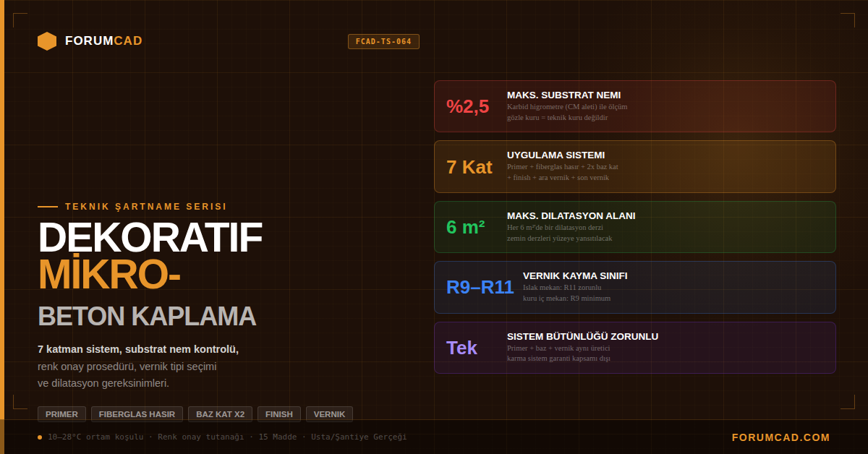Click the orange hexagon ForumCAD logo icon
The height and width of the screenshot is (454, 868).
47,41
